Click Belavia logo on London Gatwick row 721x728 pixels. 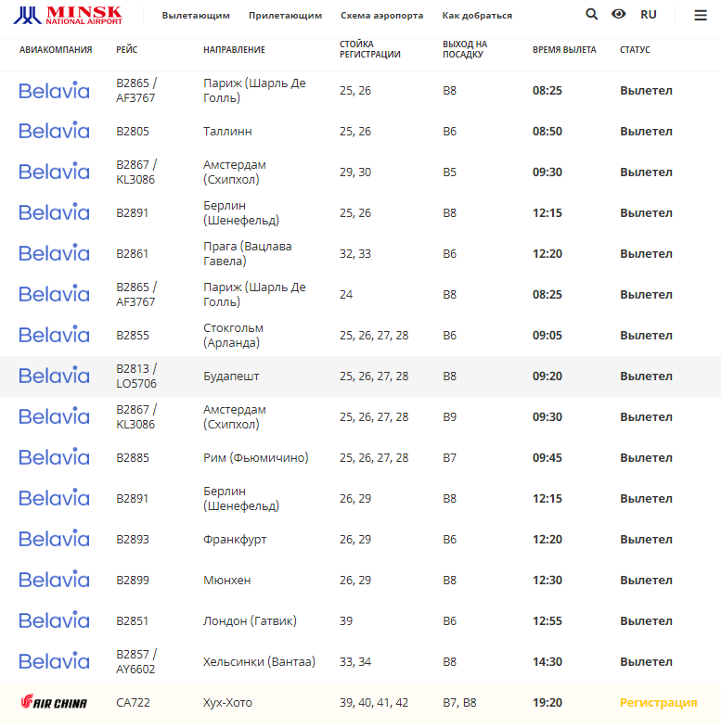coord(54,621)
